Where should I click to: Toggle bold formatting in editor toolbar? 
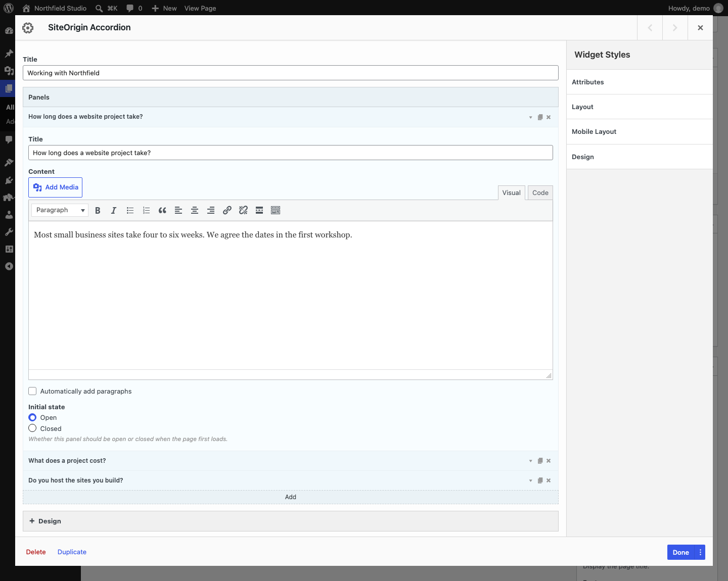98,210
